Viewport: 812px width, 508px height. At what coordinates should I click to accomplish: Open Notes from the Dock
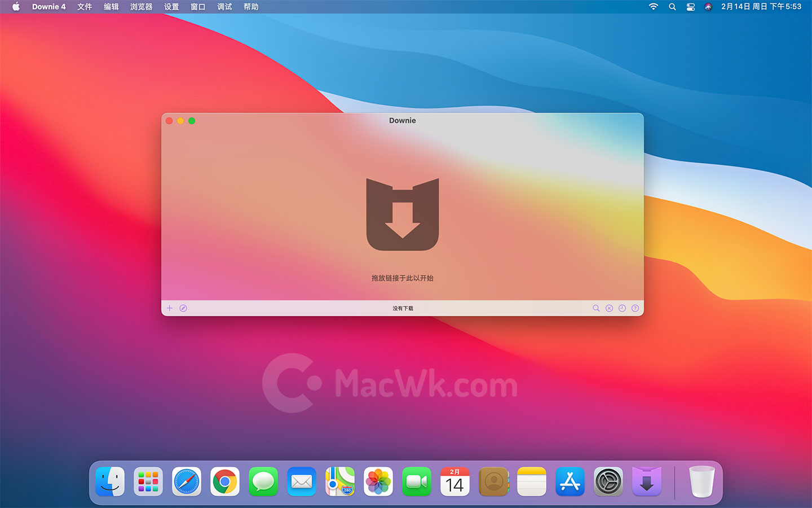tap(532, 482)
